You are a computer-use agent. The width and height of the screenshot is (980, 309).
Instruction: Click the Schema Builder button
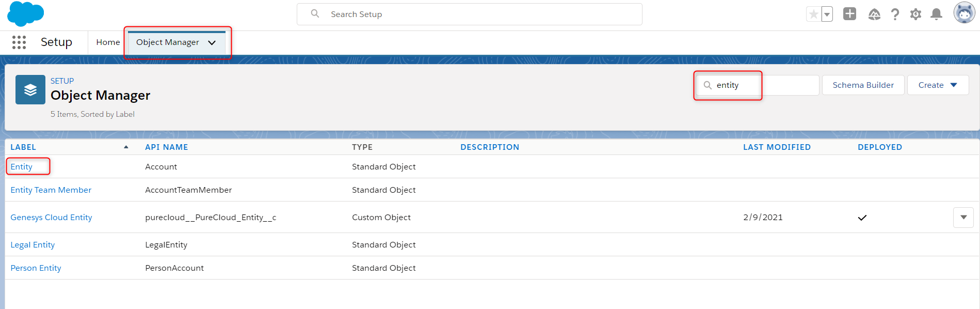coord(863,85)
